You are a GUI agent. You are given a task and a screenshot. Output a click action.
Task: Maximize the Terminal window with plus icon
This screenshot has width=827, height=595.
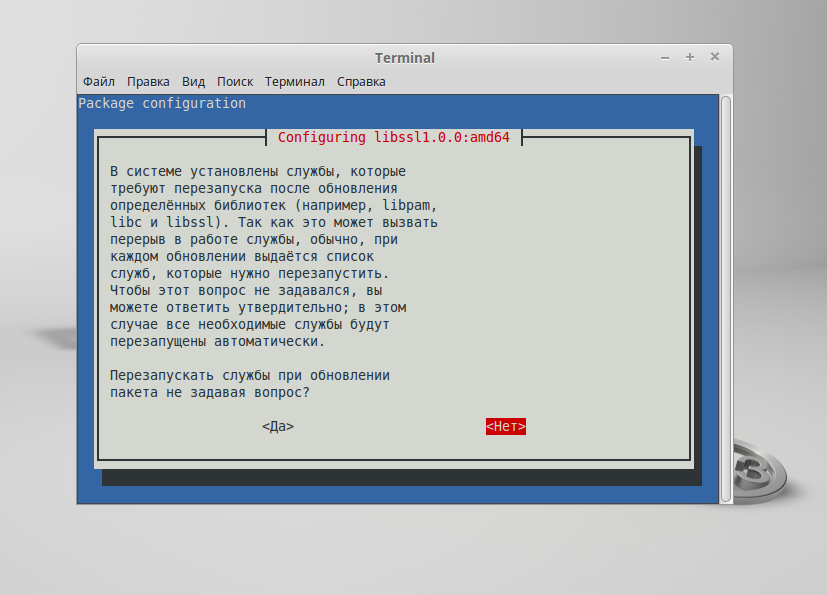coord(690,58)
